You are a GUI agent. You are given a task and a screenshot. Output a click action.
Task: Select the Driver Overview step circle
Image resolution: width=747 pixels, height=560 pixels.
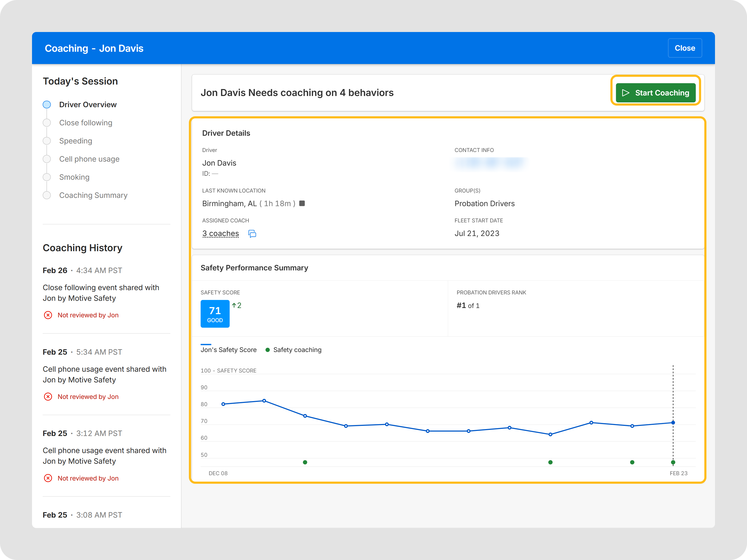click(47, 105)
